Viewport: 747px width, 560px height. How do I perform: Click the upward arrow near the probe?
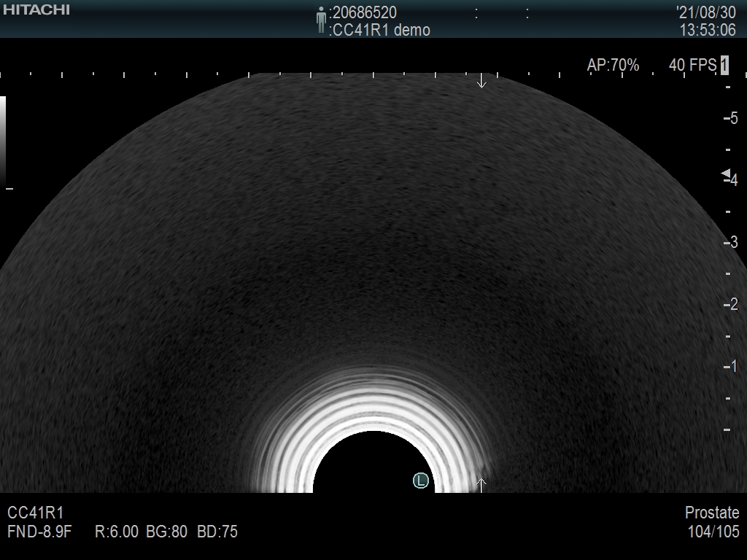click(x=481, y=483)
